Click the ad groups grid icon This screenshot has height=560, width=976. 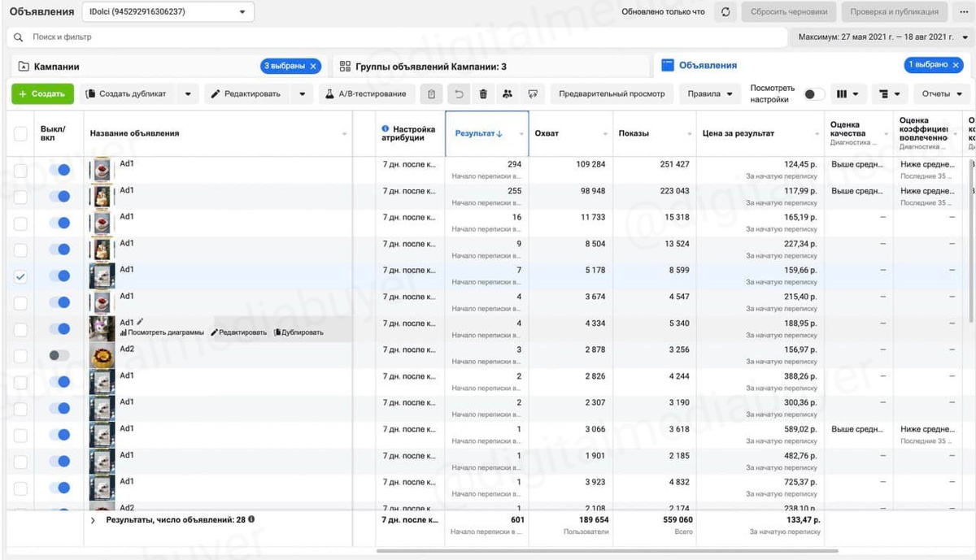click(345, 67)
